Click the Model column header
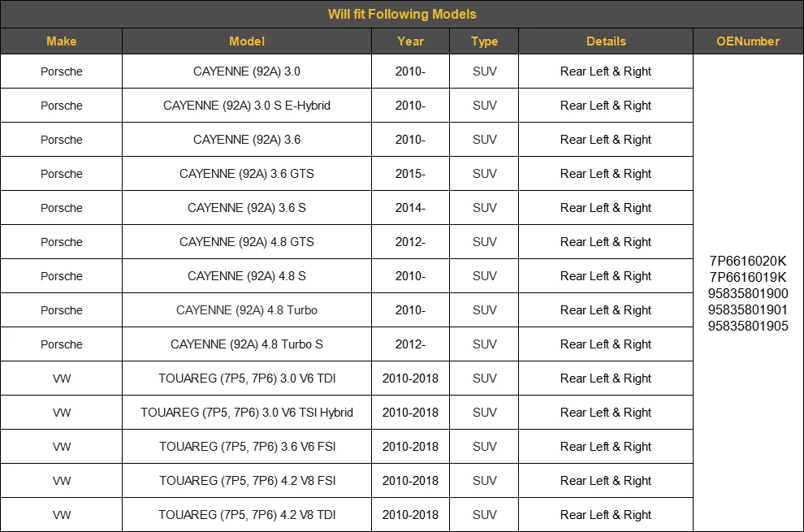Viewport: 804px width, 532px height. (247, 41)
